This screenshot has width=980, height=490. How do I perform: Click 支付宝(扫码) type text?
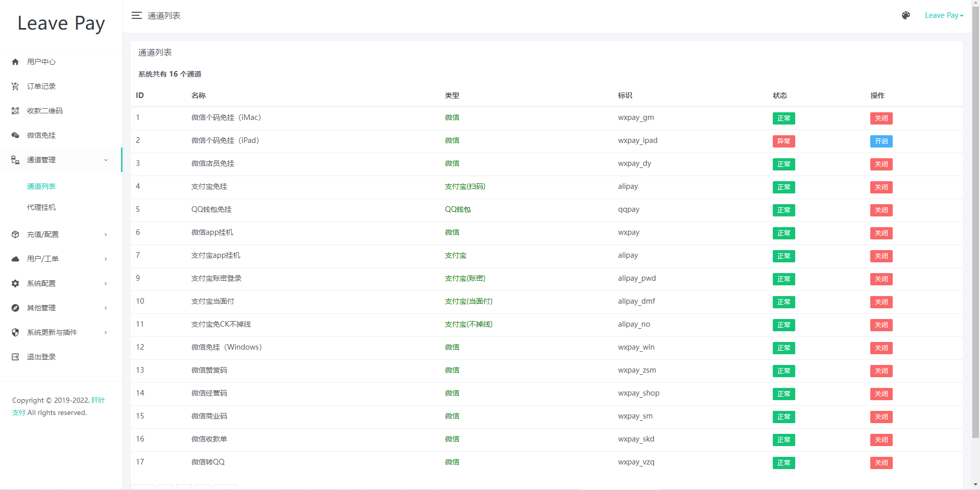(465, 186)
